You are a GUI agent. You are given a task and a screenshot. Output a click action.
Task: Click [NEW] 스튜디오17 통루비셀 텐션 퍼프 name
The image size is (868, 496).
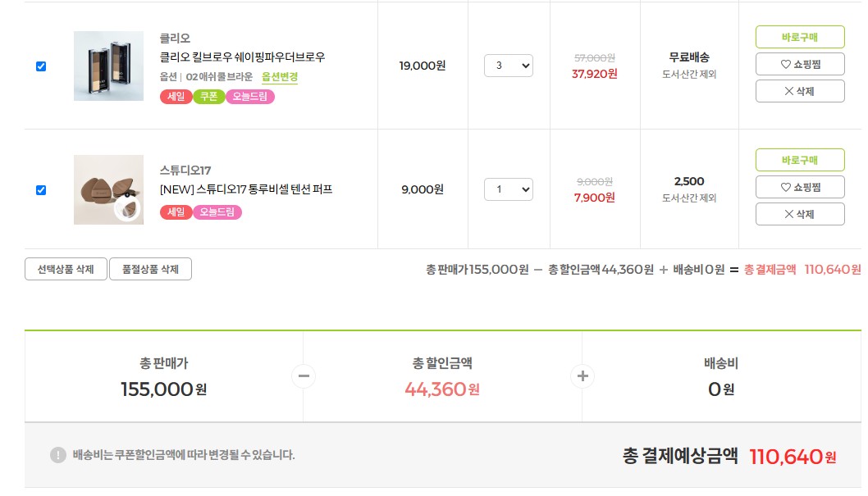[246, 189]
